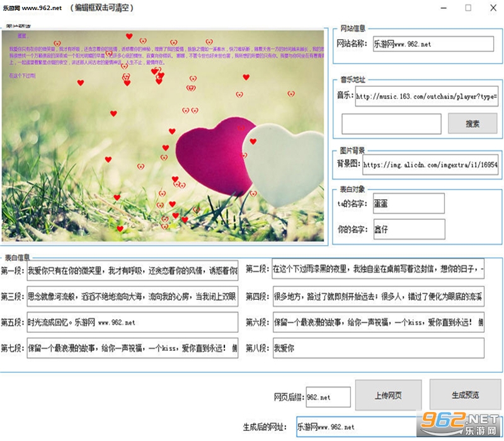The height and width of the screenshot is (441, 504).
Task: Click the 网站名称 label
Action: [x=352, y=43]
